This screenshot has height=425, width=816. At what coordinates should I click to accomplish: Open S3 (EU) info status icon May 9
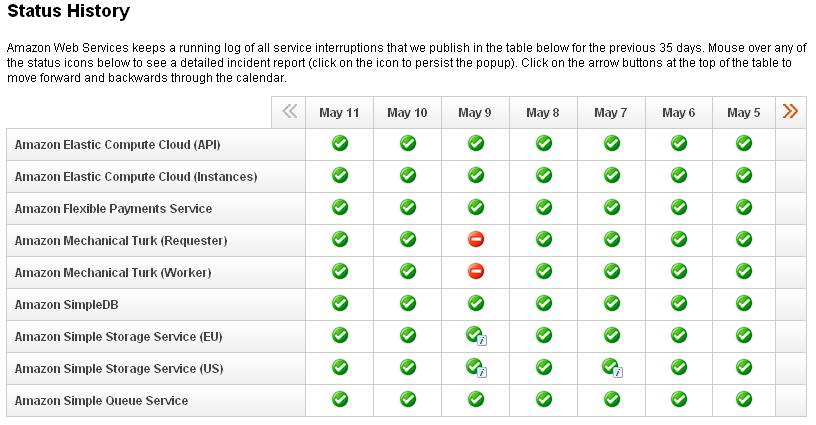pos(477,336)
